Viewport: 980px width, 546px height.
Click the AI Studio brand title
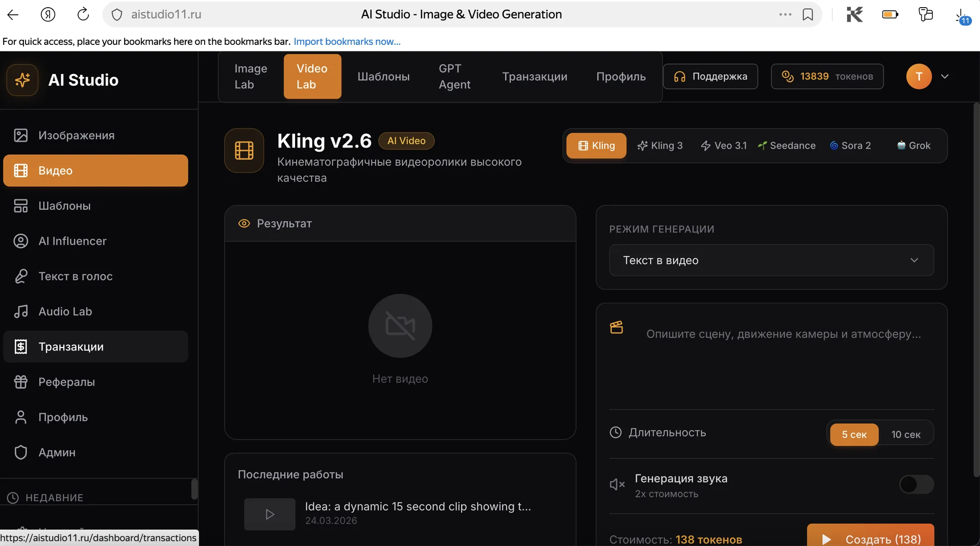point(83,80)
